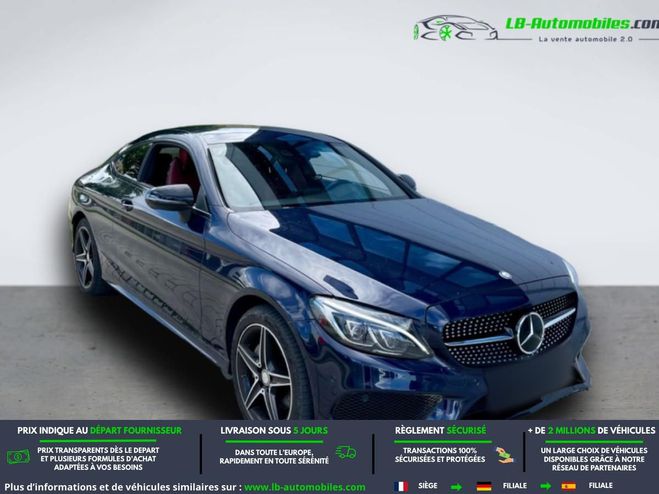Click the green delivery truck icon
The height and width of the screenshot is (494, 659).
346,452
